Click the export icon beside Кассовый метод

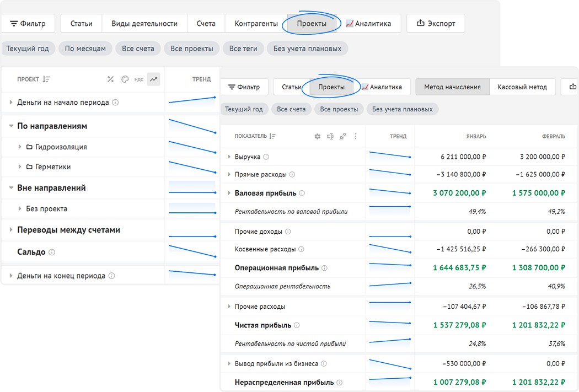point(573,87)
